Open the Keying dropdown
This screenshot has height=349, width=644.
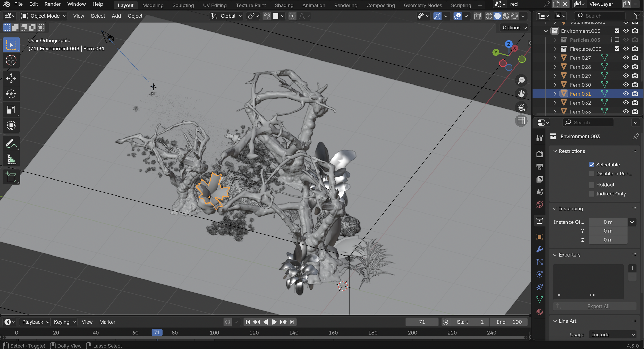click(64, 322)
